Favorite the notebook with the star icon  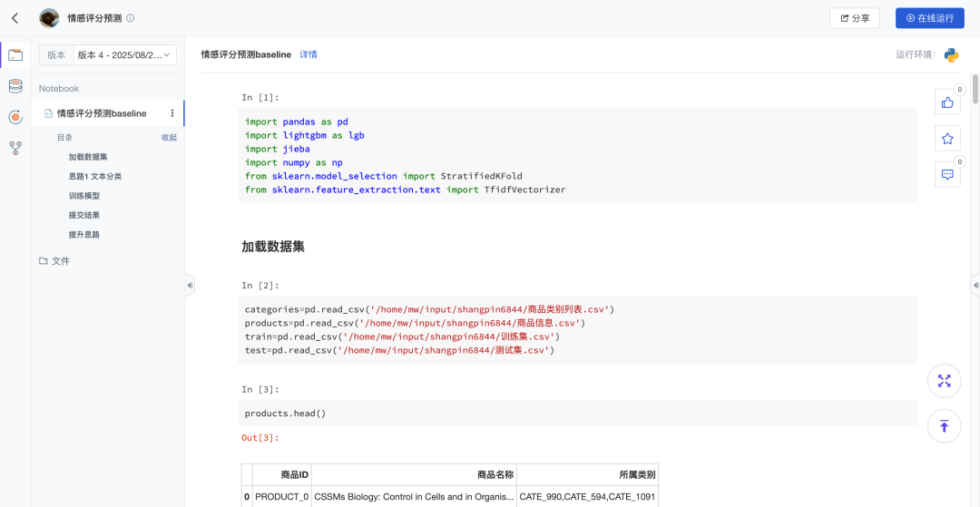pos(947,138)
